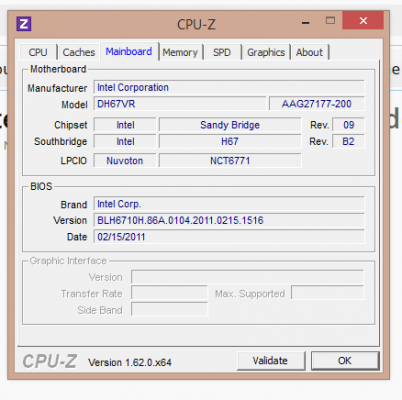The image size is (402, 400).
Task: Click the OK button
Action: 345,361
